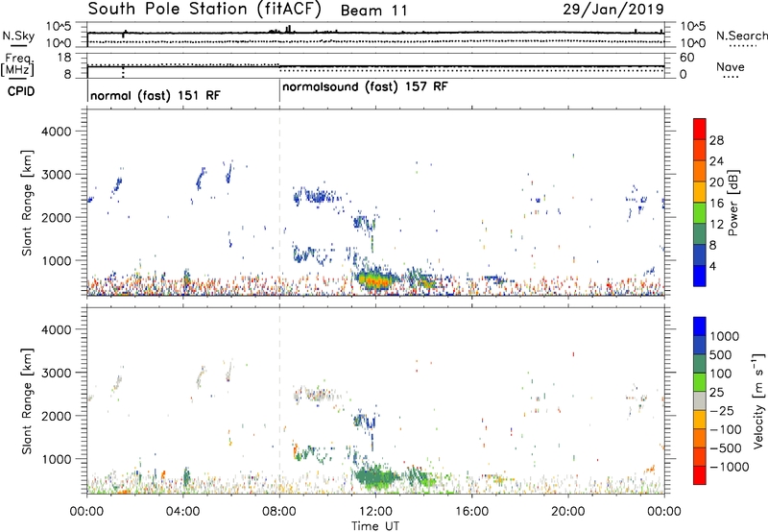Screen dimensions: 768x532
Task: Click the "CPID" row label
Action: 20,91
